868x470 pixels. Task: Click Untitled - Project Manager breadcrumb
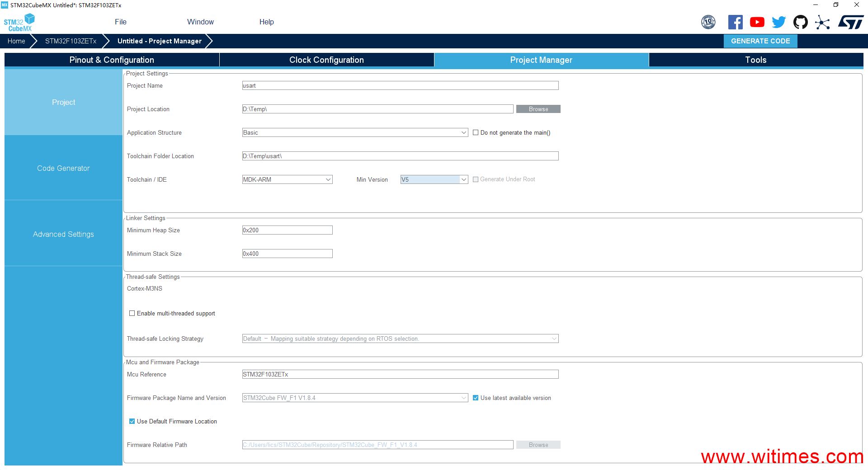point(160,41)
